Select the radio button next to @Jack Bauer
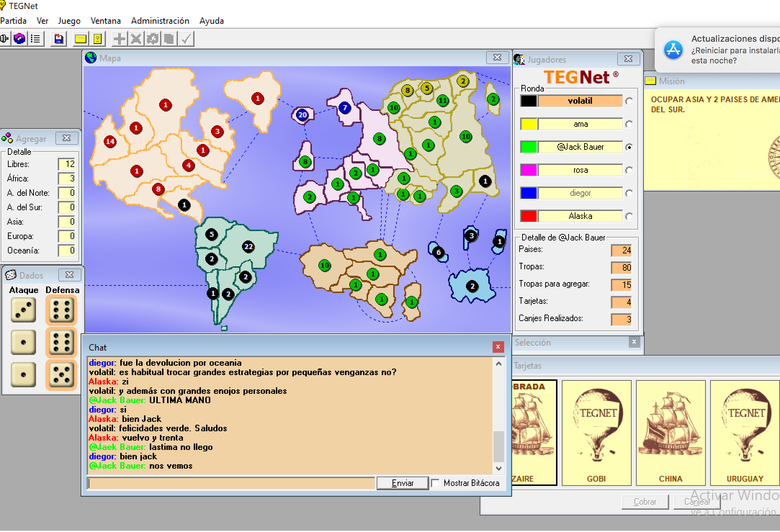 click(x=629, y=147)
